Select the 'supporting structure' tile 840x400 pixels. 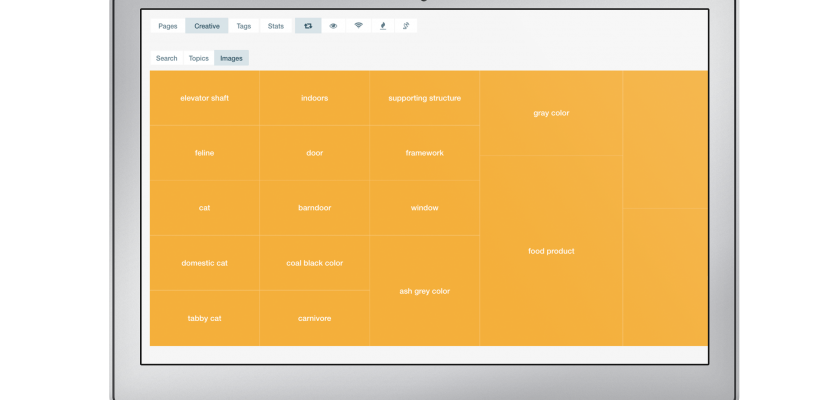[424, 98]
